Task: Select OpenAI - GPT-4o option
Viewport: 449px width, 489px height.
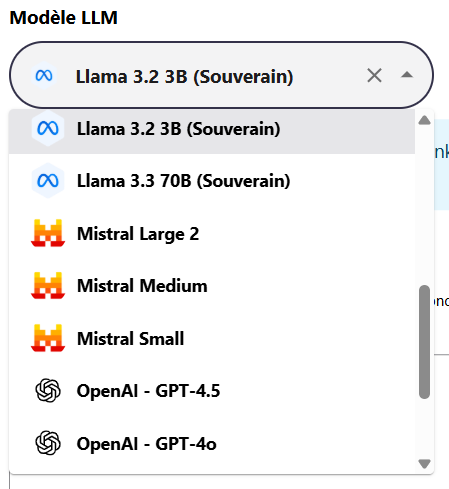Action: [212, 443]
